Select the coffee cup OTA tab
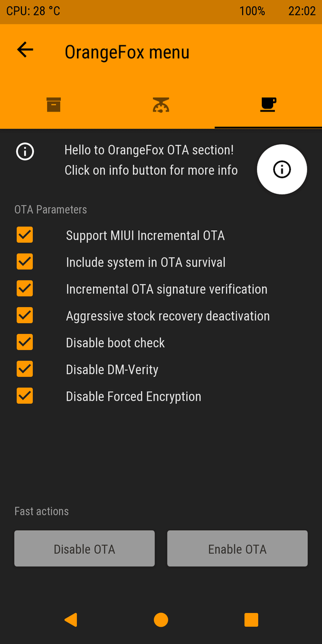 click(x=268, y=104)
